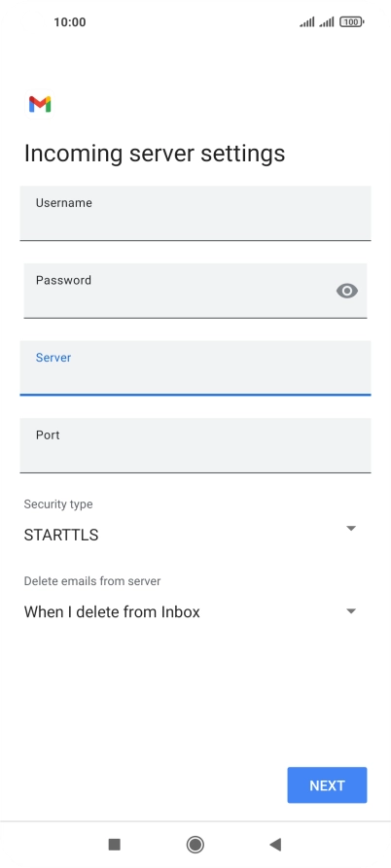Choose the When I delete from Inbox option
The width and height of the screenshot is (391, 868).
[112, 611]
